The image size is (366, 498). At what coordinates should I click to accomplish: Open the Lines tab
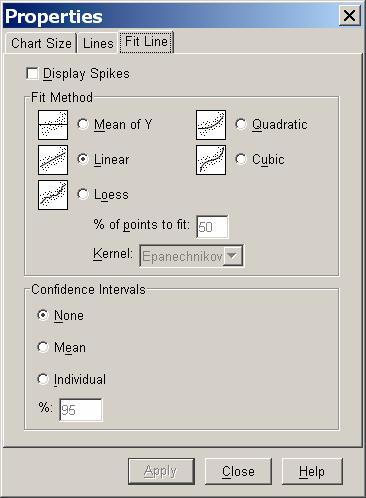98,43
